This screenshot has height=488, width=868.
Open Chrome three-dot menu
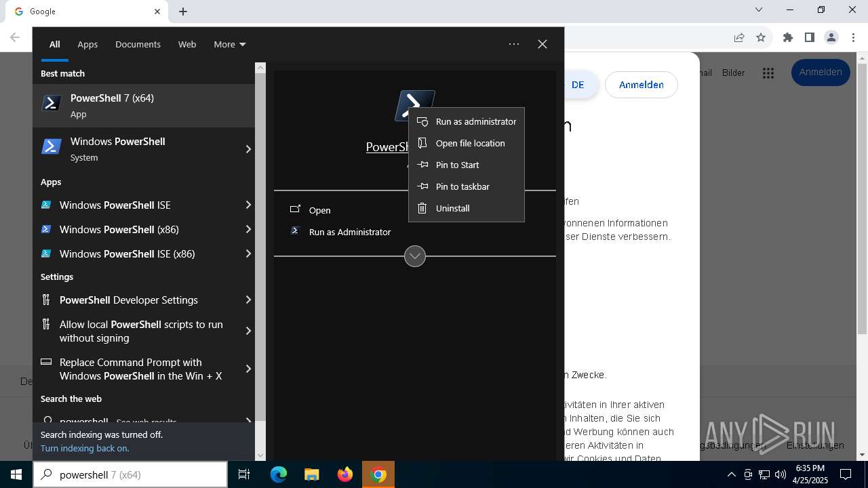click(x=852, y=38)
